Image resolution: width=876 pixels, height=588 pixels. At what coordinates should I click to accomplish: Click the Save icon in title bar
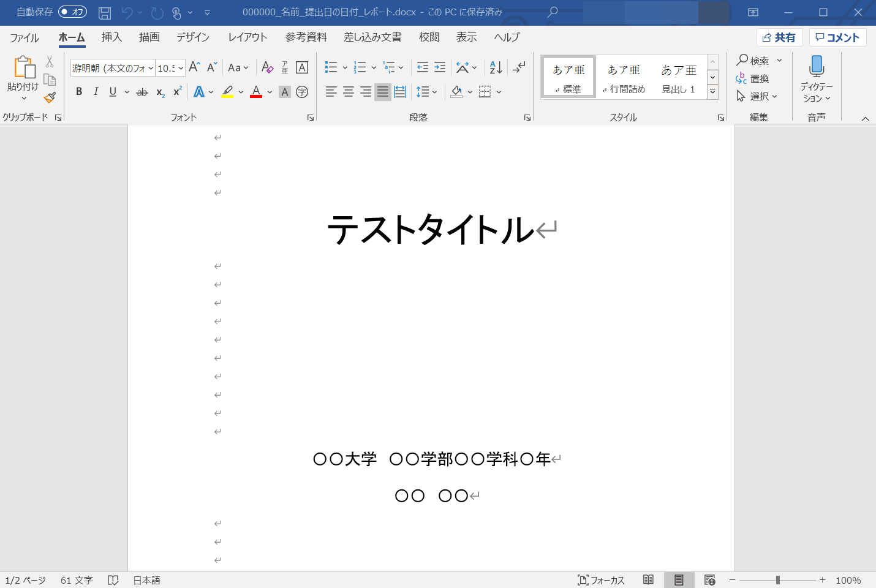click(105, 12)
